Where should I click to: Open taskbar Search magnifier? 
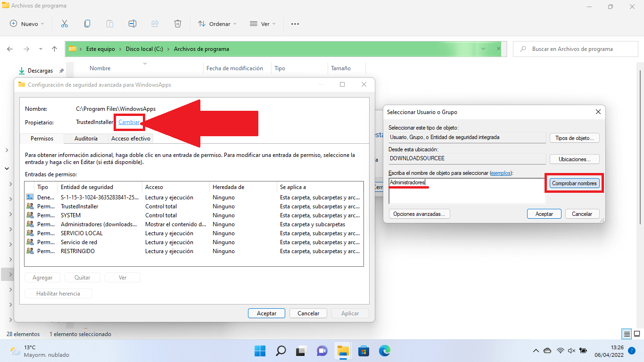pyautogui.click(x=281, y=351)
